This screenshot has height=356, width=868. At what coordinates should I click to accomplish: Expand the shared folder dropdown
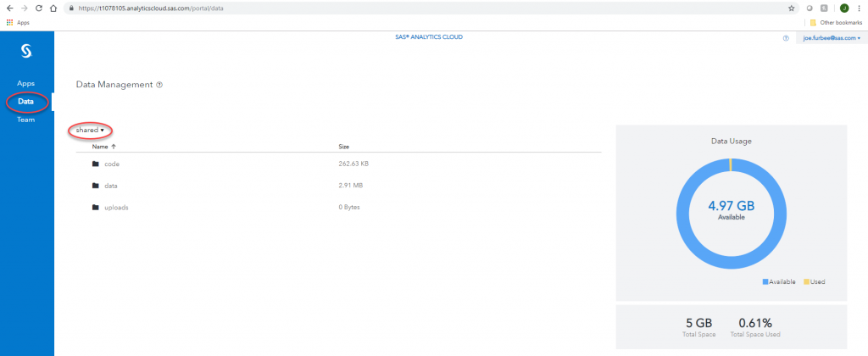90,130
